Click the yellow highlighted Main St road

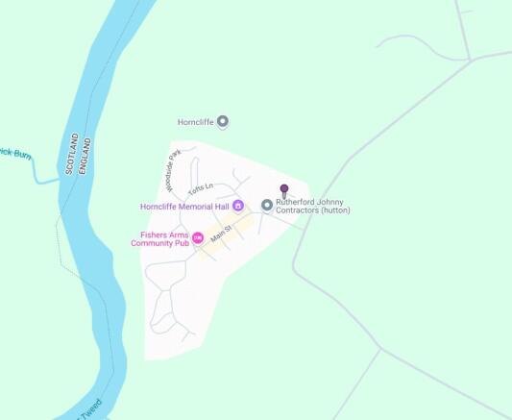point(227,238)
